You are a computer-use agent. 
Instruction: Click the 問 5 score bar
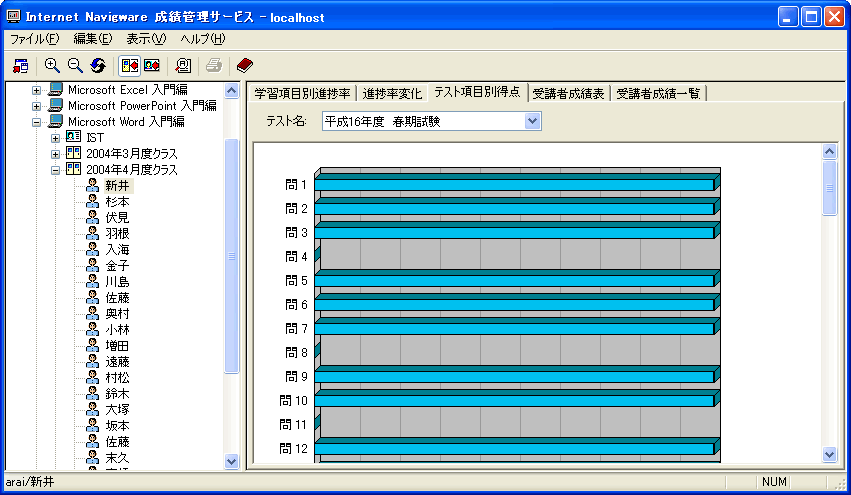[x=517, y=278]
